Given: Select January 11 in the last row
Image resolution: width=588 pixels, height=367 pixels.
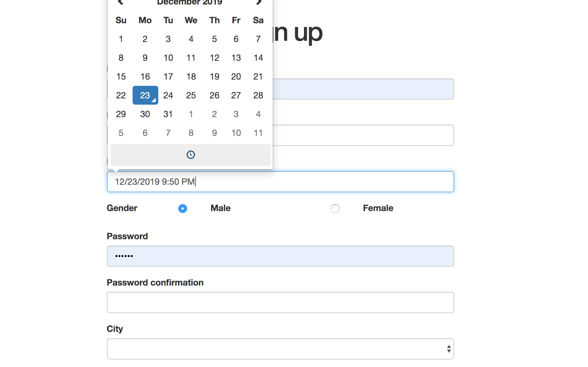Looking at the screenshot, I should tap(258, 133).
